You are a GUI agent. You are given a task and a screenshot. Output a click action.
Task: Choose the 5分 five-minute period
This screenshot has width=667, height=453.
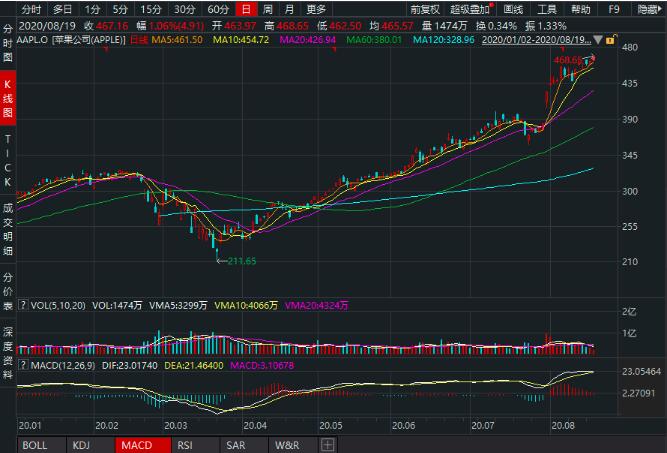(x=120, y=9)
